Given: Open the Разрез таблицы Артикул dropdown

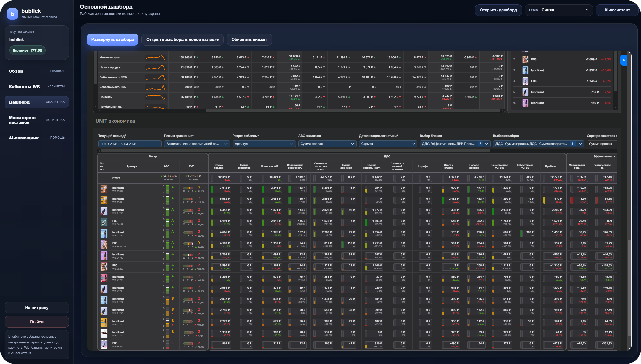Looking at the screenshot, I should (264, 144).
